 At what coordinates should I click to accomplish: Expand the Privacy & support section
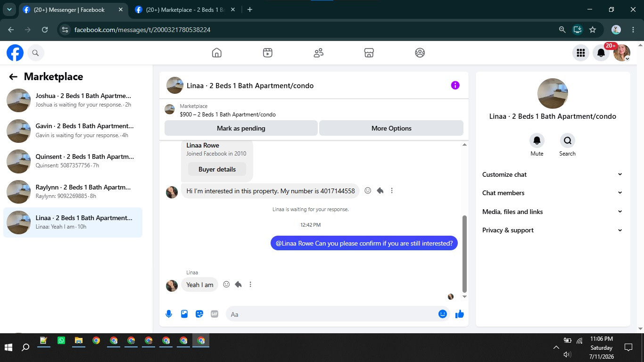click(553, 230)
